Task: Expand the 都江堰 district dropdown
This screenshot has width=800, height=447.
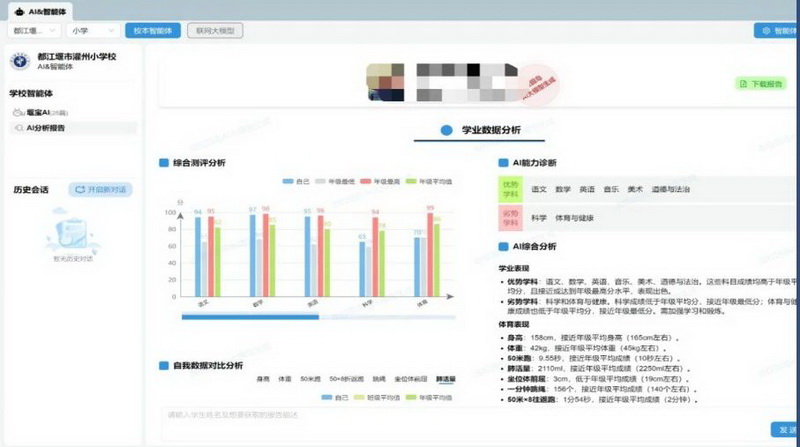Action: [x=33, y=31]
